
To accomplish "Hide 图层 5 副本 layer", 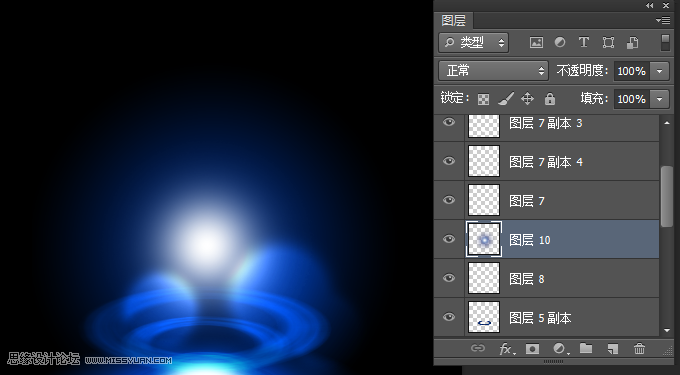I will [449, 317].
